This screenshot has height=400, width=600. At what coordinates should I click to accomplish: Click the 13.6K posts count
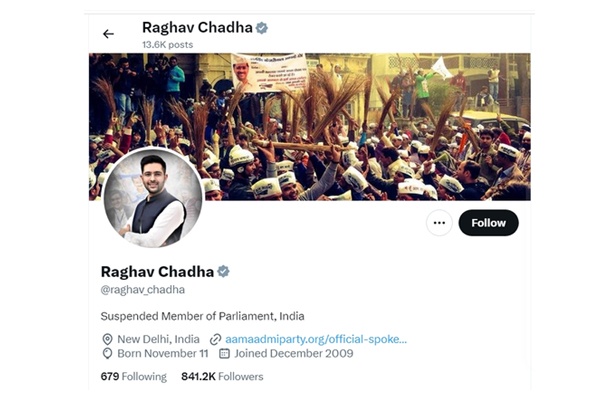(x=168, y=45)
